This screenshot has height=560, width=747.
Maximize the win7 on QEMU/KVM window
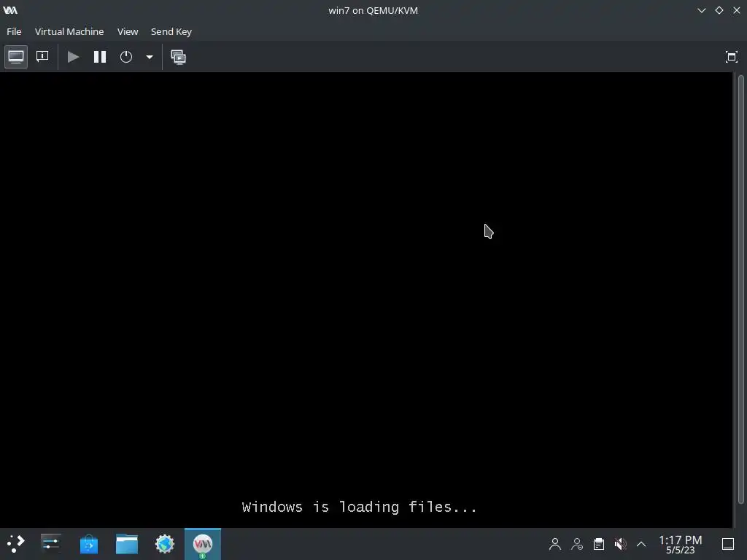tap(719, 10)
